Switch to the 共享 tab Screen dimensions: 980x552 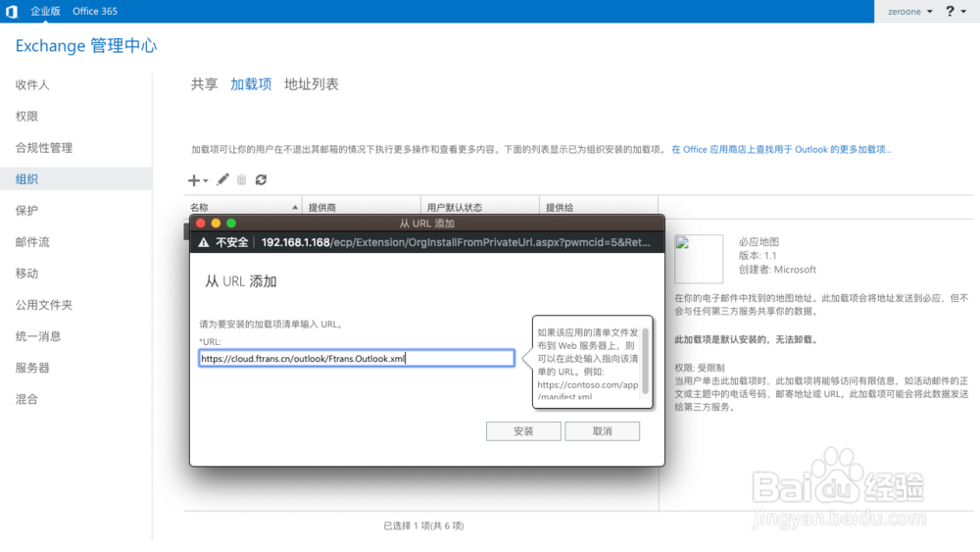click(204, 84)
